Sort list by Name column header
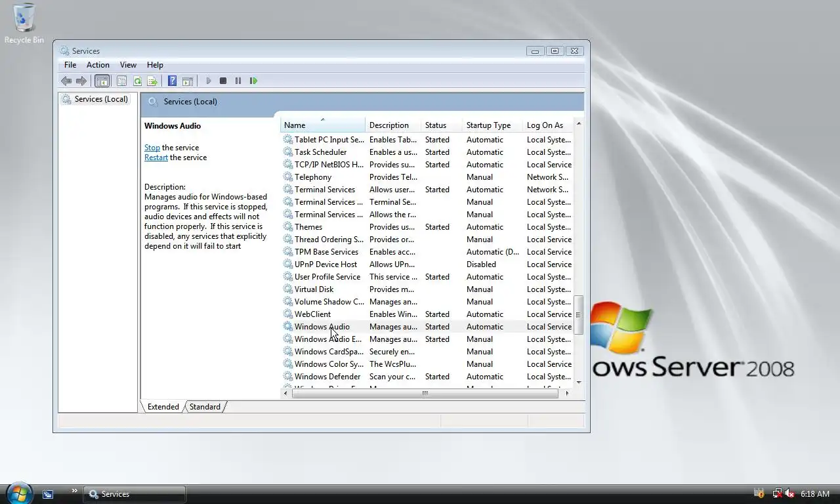 tap(322, 125)
